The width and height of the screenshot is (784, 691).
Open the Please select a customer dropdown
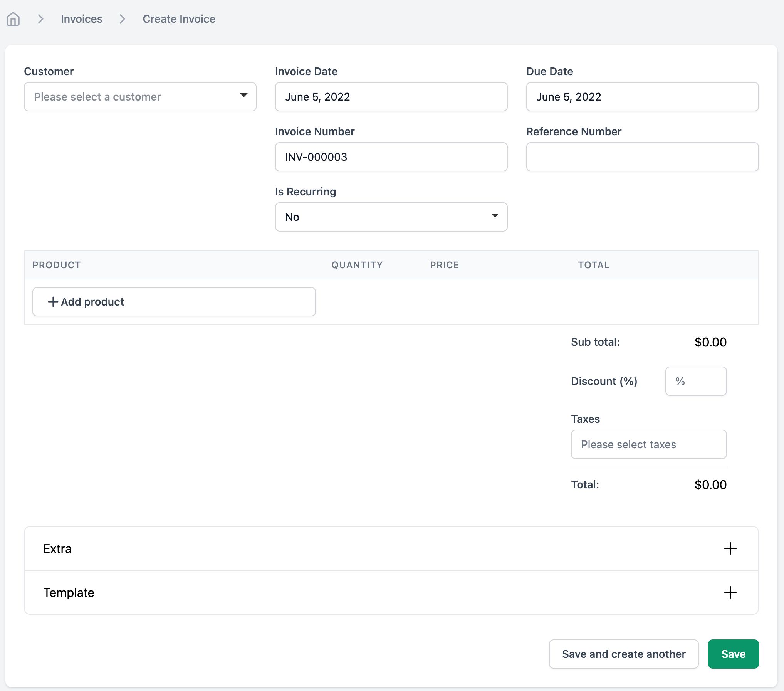(140, 96)
